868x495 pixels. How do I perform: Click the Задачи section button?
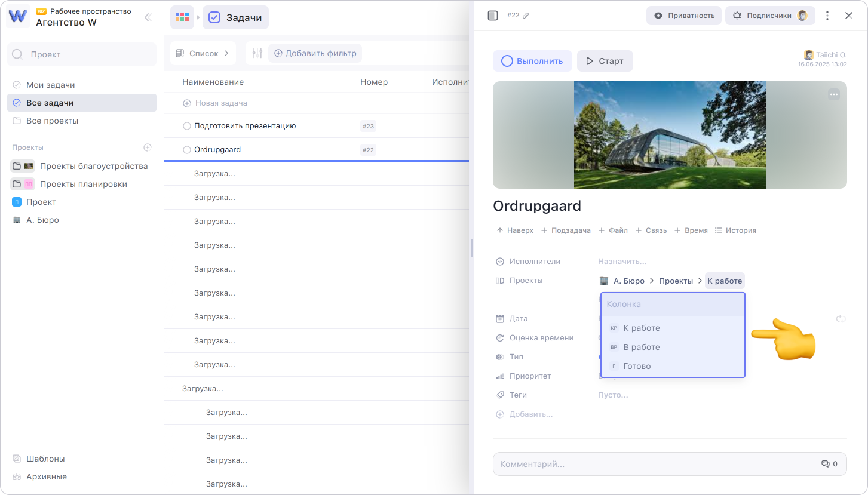[236, 17]
